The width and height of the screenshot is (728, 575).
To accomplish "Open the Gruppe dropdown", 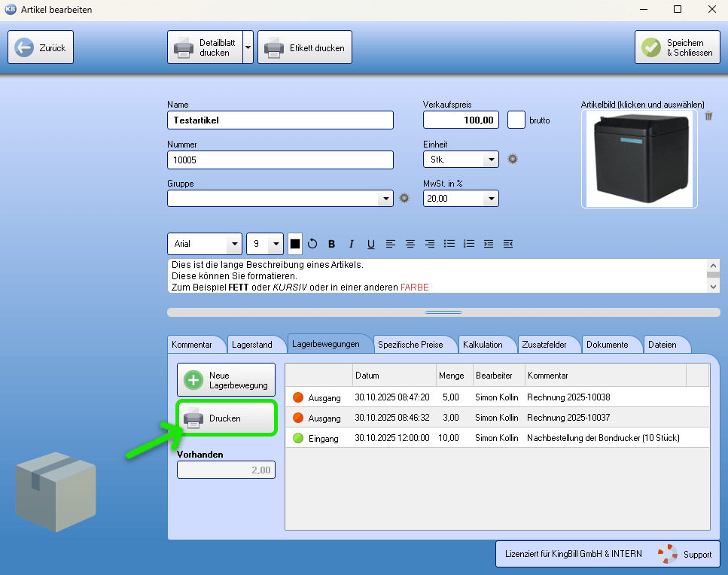I will [x=385, y=199].
